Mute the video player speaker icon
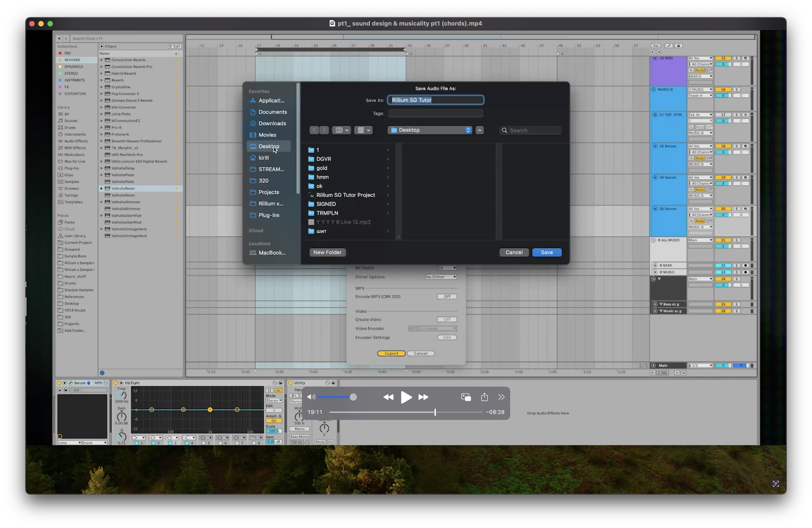Screen dimensions: 812x528 [311, 397]
